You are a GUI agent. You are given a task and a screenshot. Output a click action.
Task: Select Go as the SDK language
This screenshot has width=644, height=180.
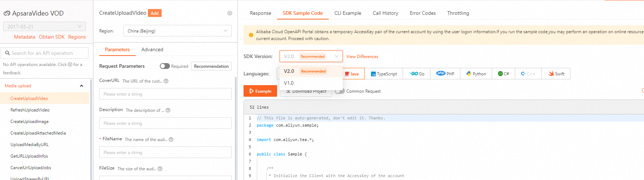417,74
